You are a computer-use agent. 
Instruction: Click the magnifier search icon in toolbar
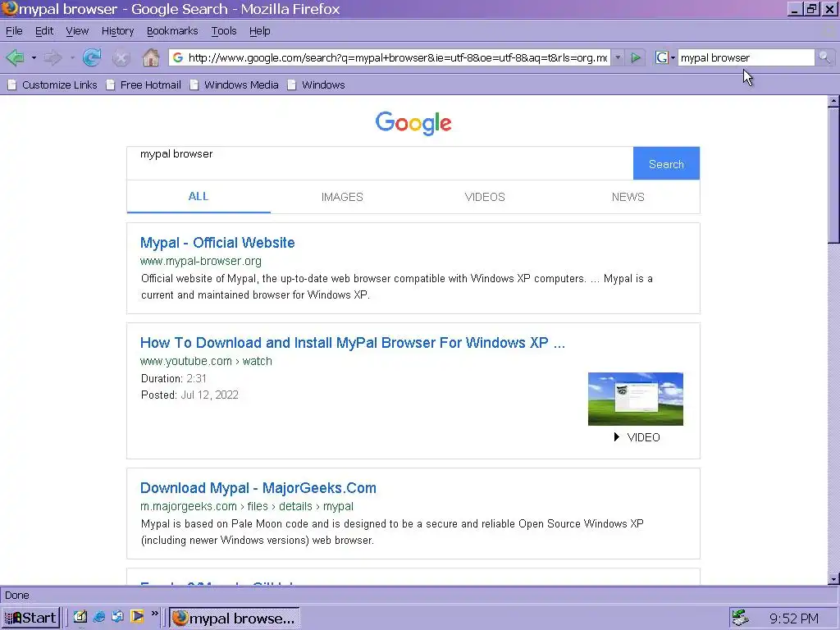[824, 57]
